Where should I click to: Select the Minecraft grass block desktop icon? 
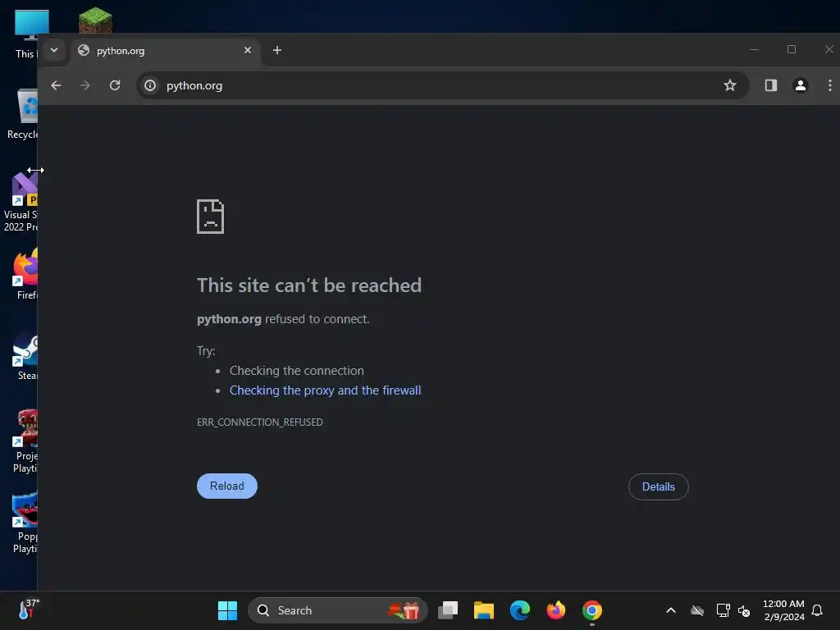[95, 20]
